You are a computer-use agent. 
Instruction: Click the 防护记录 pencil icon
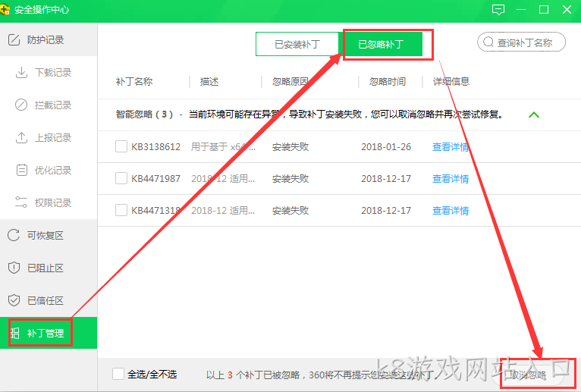pyautogui.click(x=14, y=39)
